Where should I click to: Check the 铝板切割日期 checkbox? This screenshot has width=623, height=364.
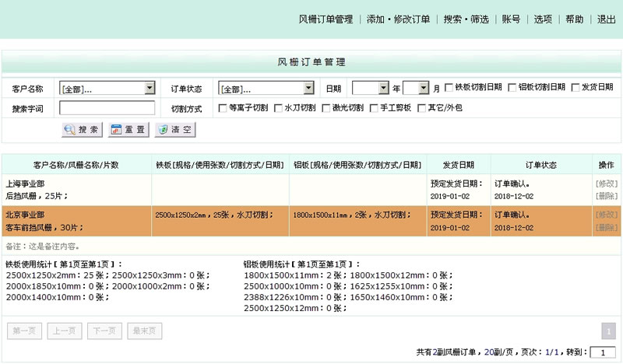pyautogui.click(x=512, y=88)
